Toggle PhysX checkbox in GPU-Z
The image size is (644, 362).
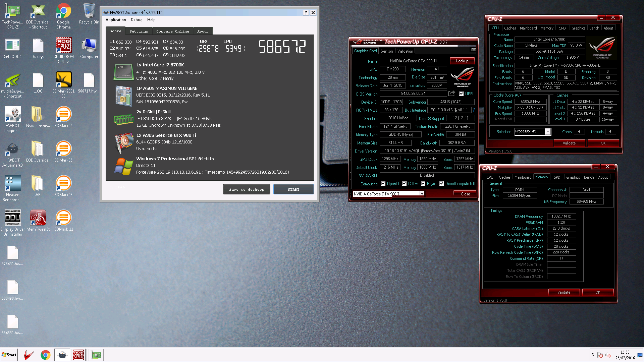coord(423,184)
